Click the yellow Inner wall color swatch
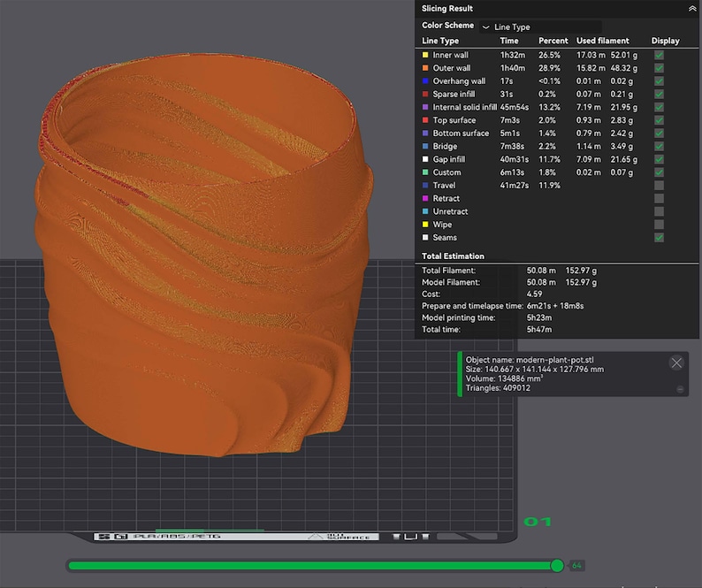 pos(425,55)
